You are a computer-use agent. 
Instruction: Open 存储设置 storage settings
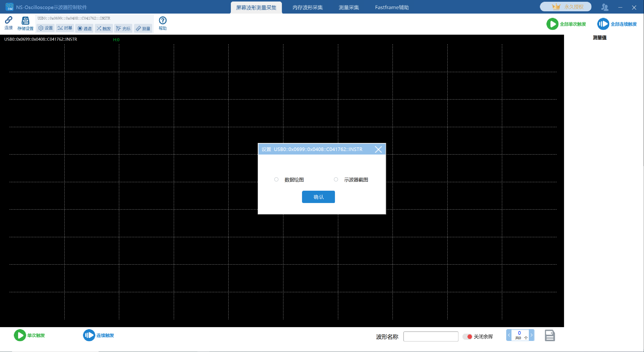point(25,24)
